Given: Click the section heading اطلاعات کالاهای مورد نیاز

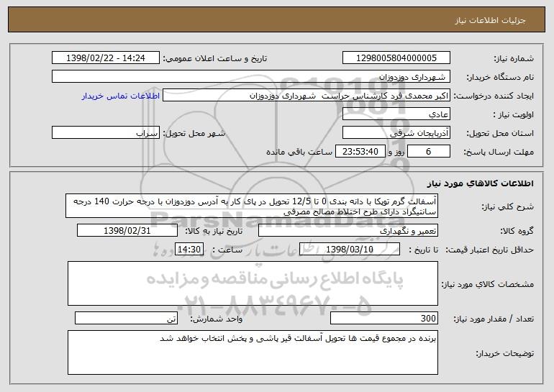Looking at the screenshot, I should tap(480, 183).
